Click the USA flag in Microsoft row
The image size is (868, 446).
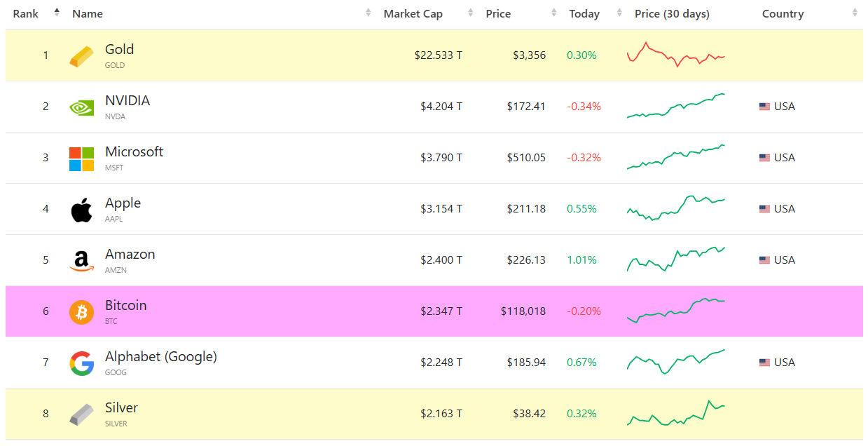[x=764, y=158]
